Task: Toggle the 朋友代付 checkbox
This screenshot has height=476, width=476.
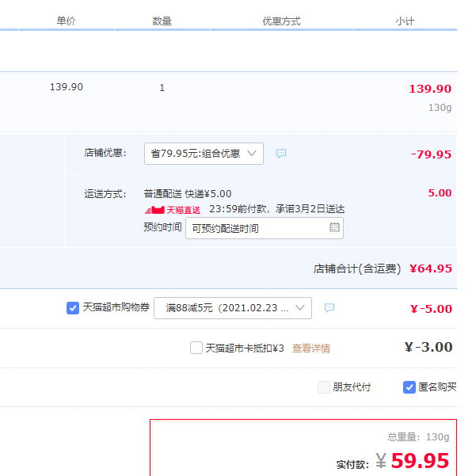Action: pyautogui.click(x=323, y=387)
